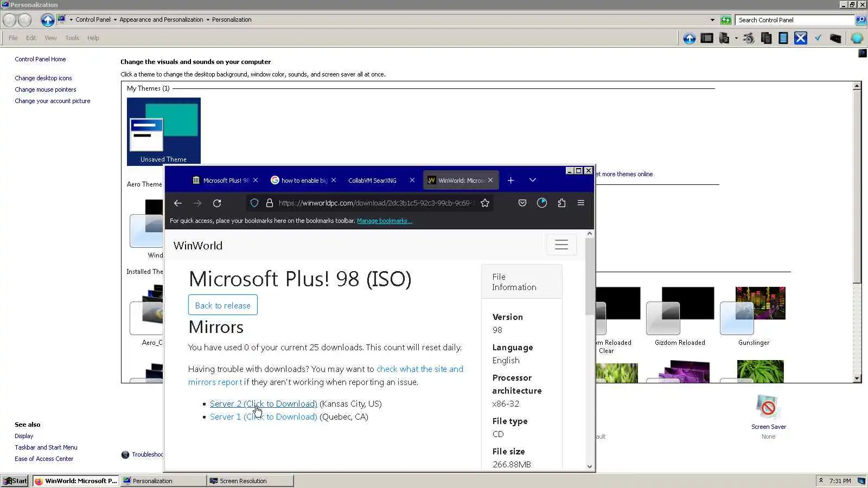Viewport: 868px width, 488px height.
Task: Download from Server 1 (Quebec)
Action: tap(264, 417)
